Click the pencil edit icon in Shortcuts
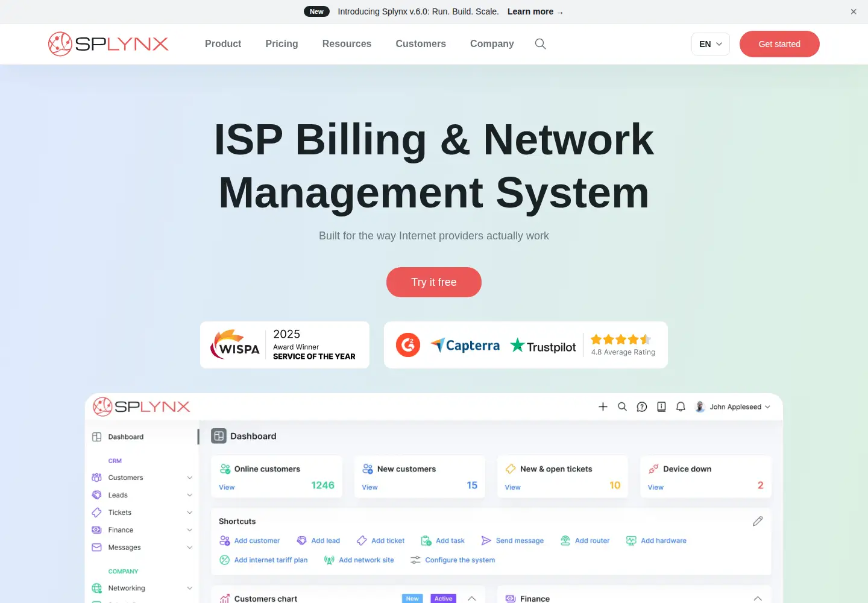 [x=758, y=521]
